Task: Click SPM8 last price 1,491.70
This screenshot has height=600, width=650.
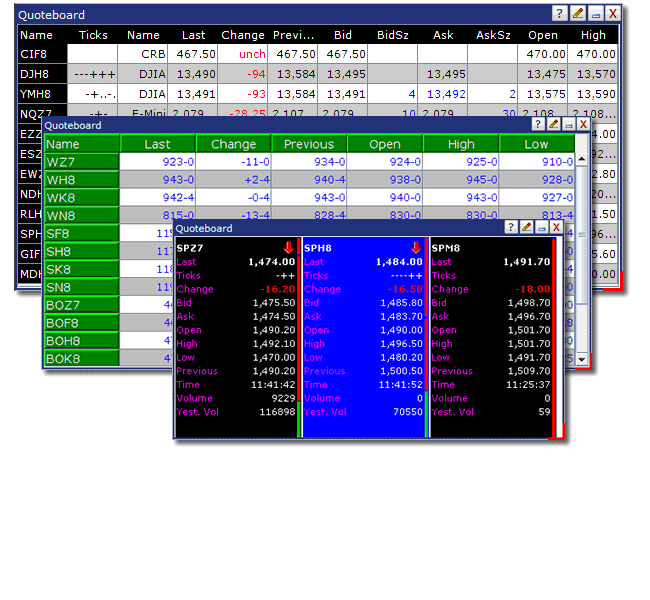Action: point(526,262)
